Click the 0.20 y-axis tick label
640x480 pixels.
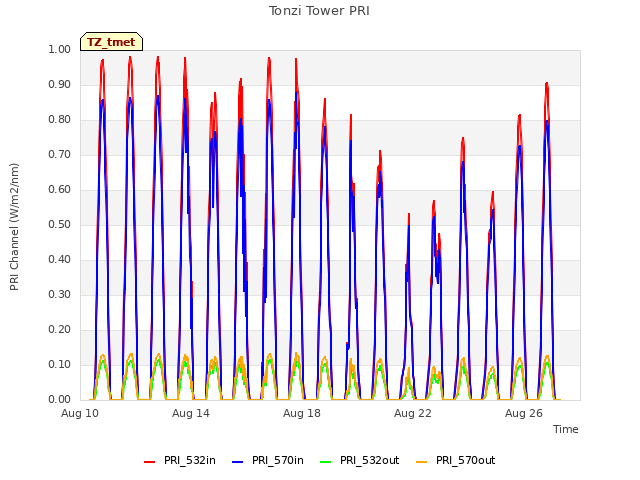pos(60,329)
